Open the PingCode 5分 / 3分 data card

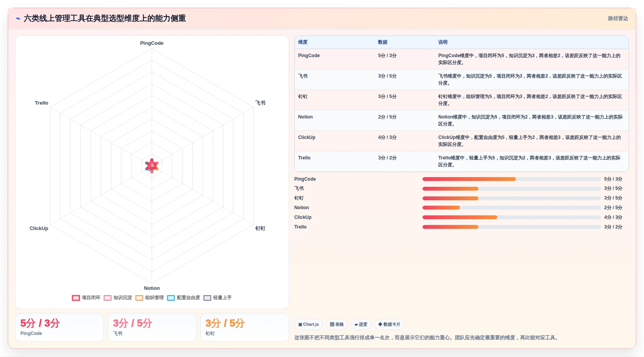[x=59, y=327]
